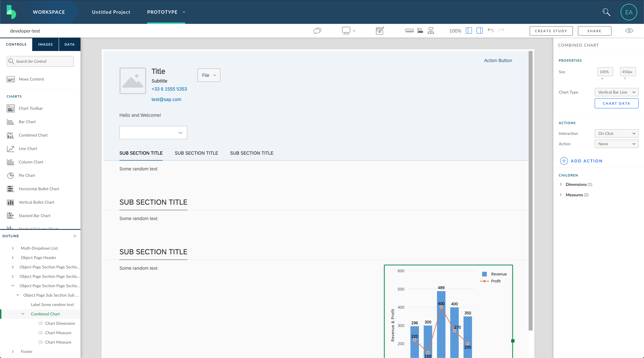Click the plus icon in OUTLINE header
The width and height of the screenshot is (644, 358).
click(75, 236)
